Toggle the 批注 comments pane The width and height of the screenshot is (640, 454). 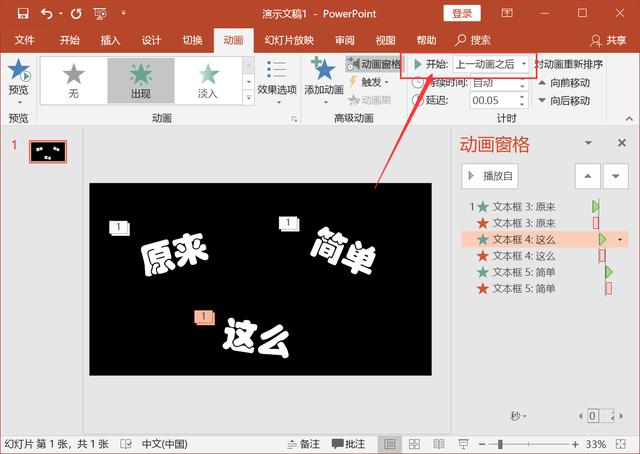click(x=348, y=444)
